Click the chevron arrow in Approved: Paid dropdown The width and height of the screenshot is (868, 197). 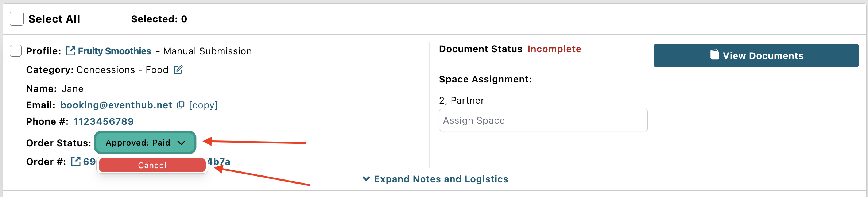[181, 143]
